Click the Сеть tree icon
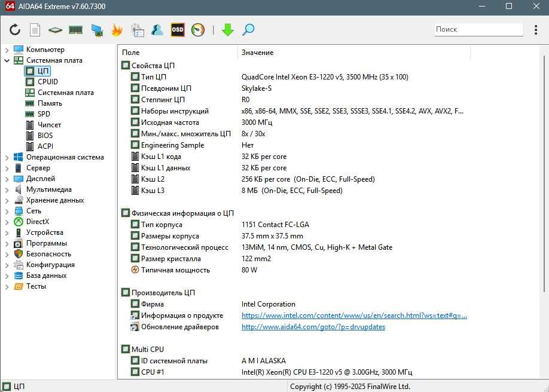Screen dimensions: 549x392 (19, 212)
